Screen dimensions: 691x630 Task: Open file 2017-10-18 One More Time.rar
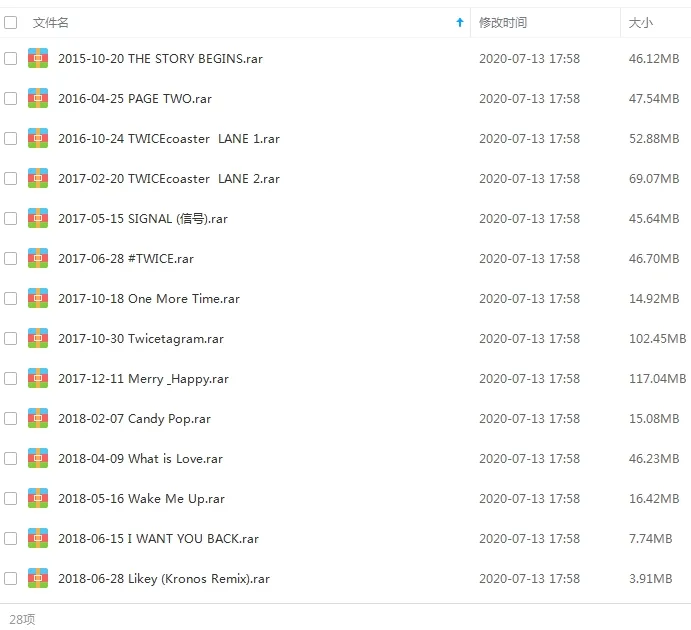click(x=149, y=299)
